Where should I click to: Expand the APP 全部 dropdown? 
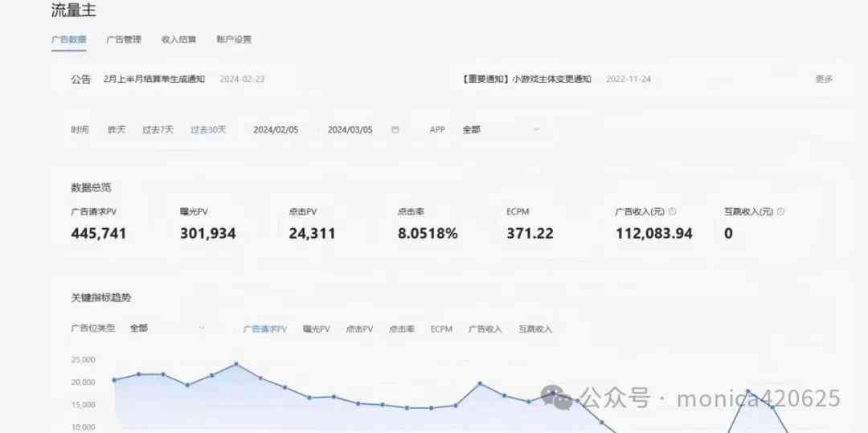pyautogui.click(x=500, y=130)
